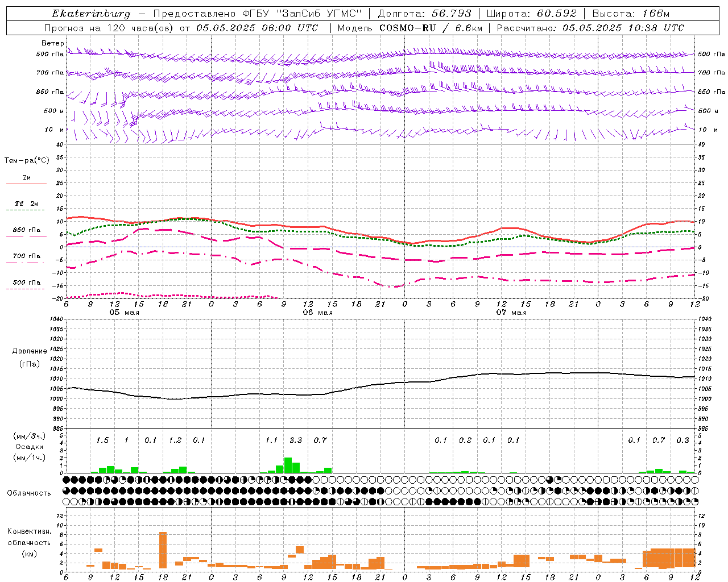
Task: Click the 'Высота: 166м' header value
Action: (x=631, y=14)
